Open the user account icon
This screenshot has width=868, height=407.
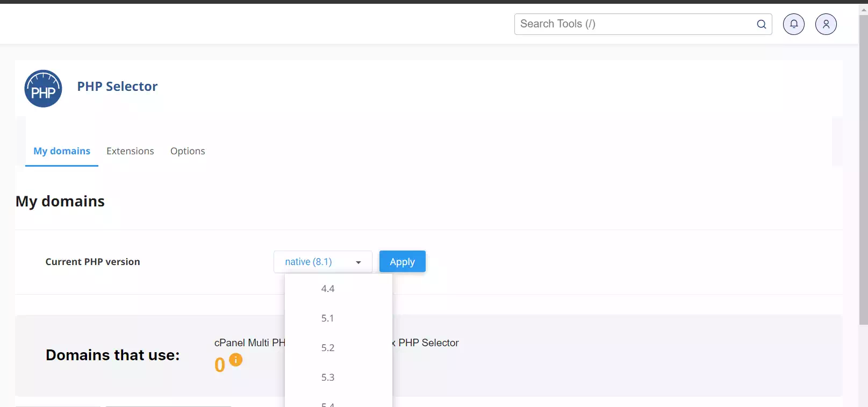click(x=826, y=24)
